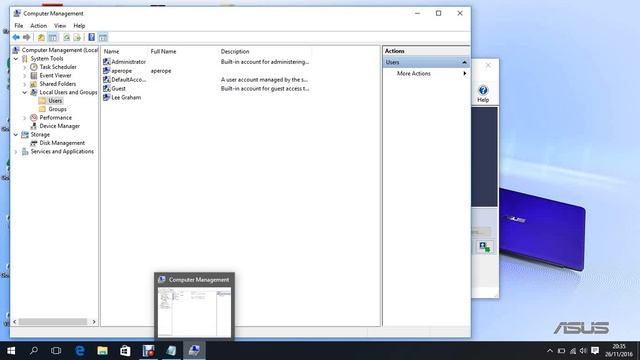Viewport: 640px width, 360px height.
Task: Expand the Shared Folders tree node
Action: click(x=24, y=84)
